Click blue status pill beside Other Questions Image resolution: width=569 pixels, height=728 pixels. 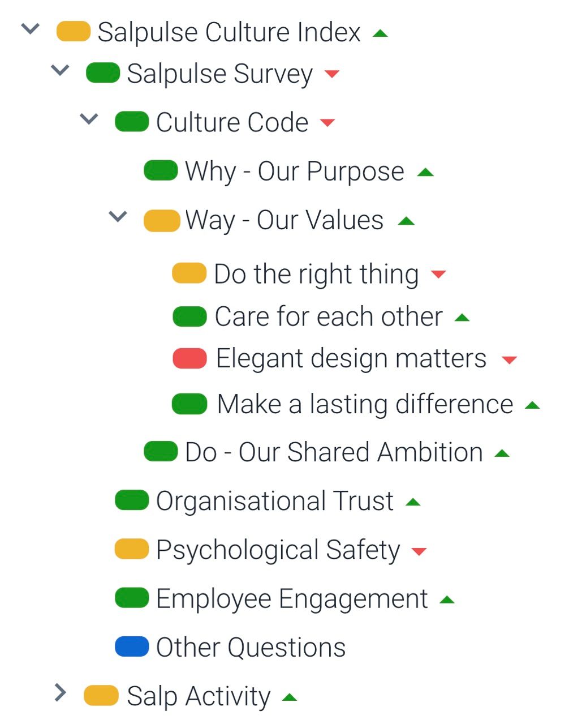click(132, 647)
